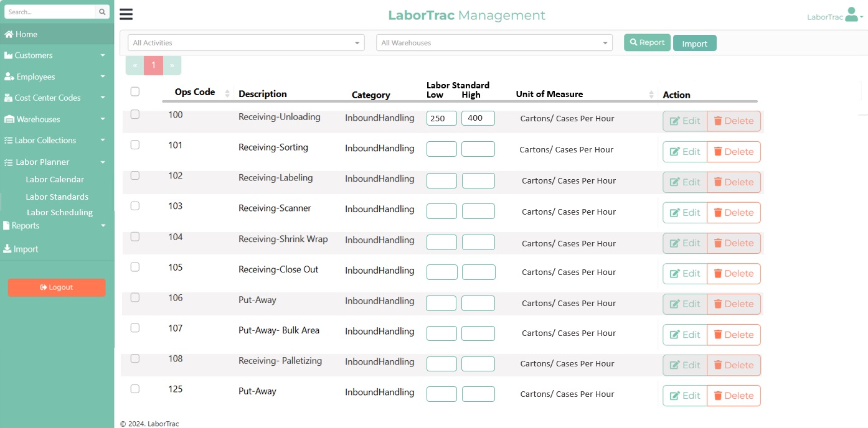Toggle the select-all checkbox in table header
The height and width of the screenshot is (428, 868).
pyautogui.click(x=135, y=91)
